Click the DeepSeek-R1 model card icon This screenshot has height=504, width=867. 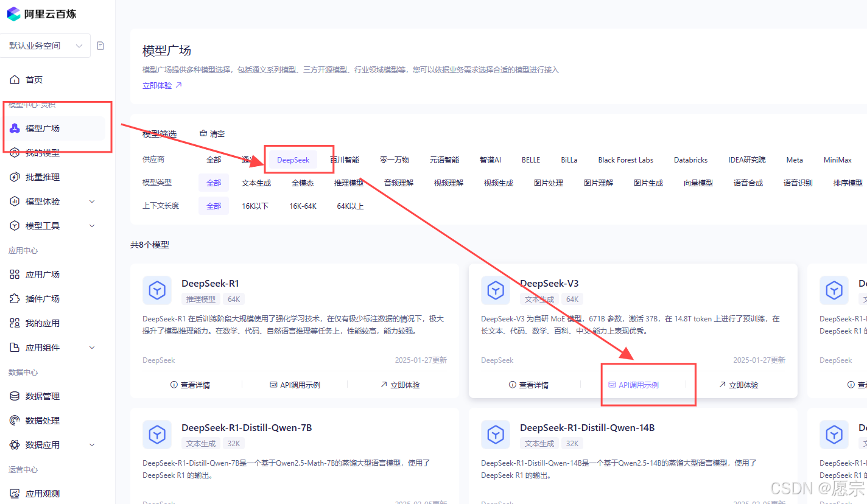[157, 290]
